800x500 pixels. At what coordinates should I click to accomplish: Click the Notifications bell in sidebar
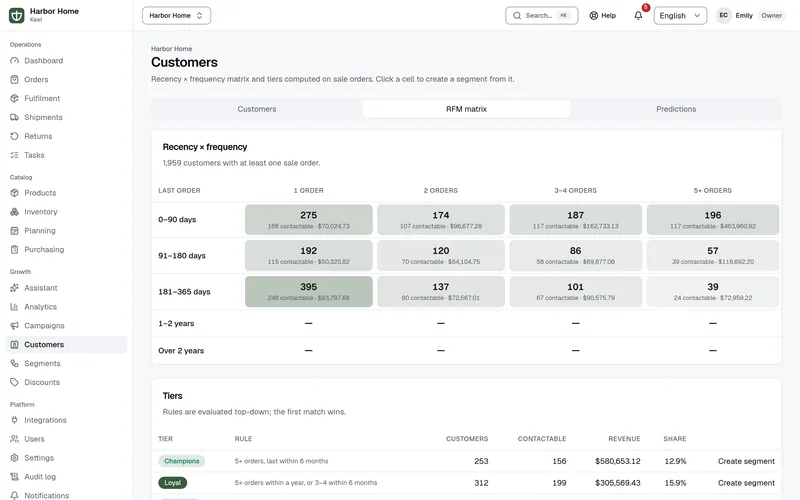(14, 495)
